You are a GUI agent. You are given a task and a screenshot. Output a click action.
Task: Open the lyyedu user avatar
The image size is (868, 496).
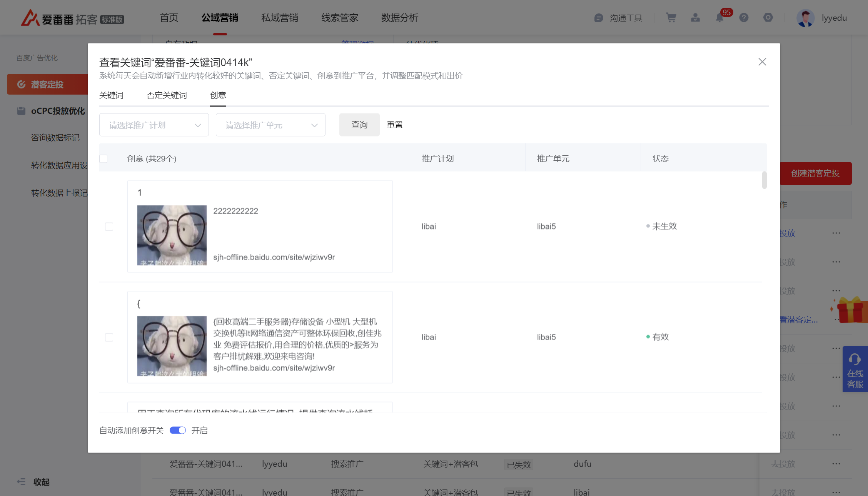coord(805,18)
